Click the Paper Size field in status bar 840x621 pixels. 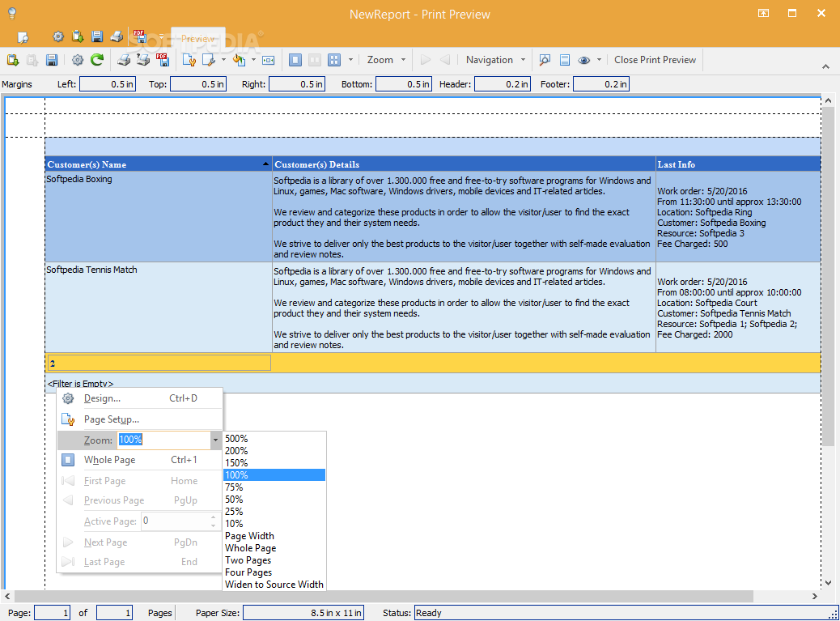click(x=303, y=613)
